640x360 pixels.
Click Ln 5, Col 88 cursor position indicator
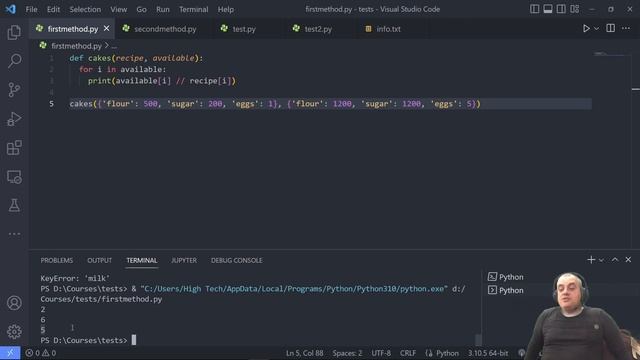pos(304,353)
